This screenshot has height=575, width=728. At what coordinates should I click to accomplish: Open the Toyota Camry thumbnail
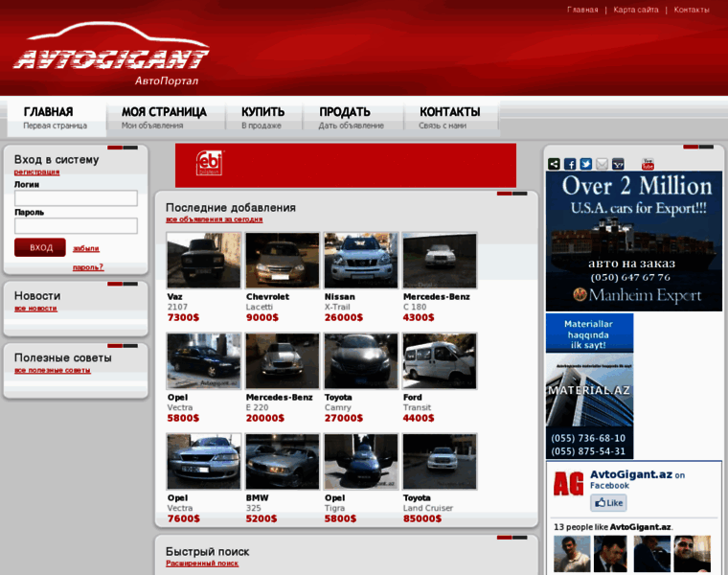(x=361, y=361)
